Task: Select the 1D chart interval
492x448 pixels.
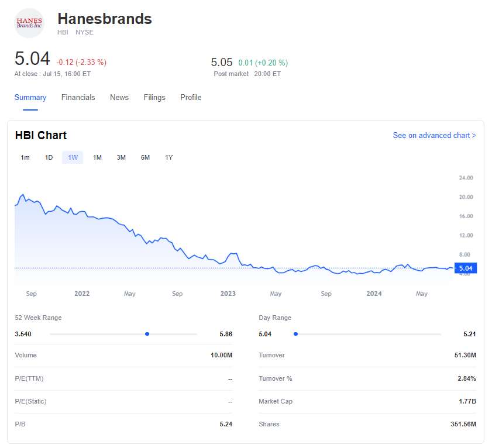Action: pyautogui.click(x=49, y=157)
